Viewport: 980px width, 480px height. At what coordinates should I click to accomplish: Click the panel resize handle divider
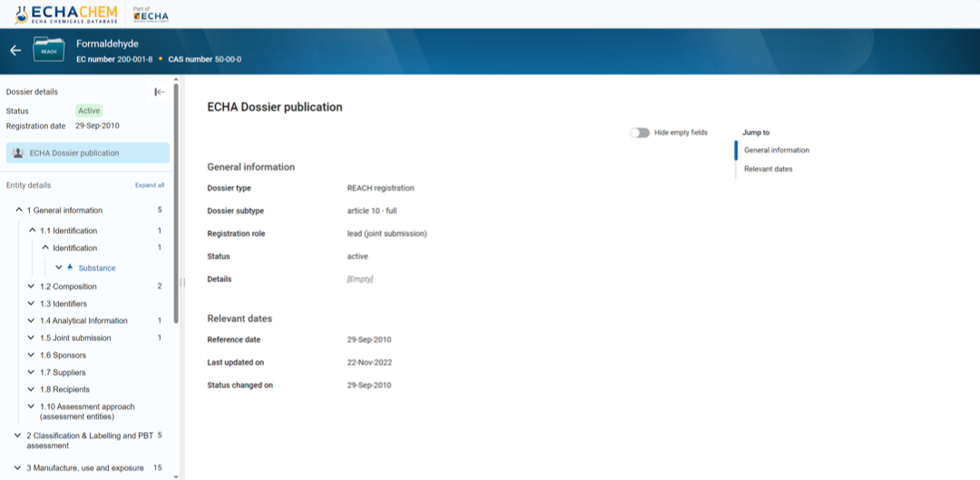pos(182,282)
